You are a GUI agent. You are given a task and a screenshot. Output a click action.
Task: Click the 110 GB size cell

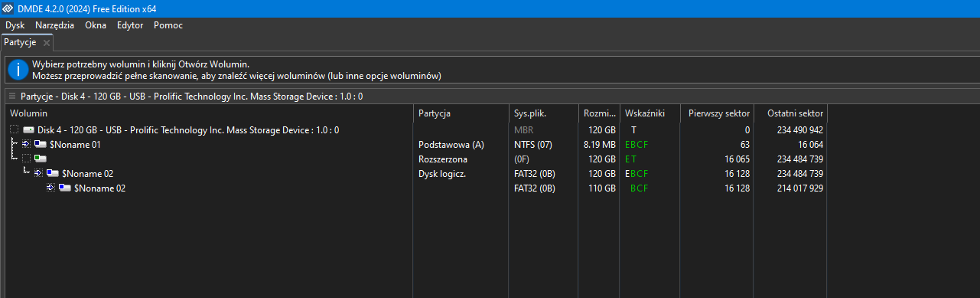[x=602, y=188]
